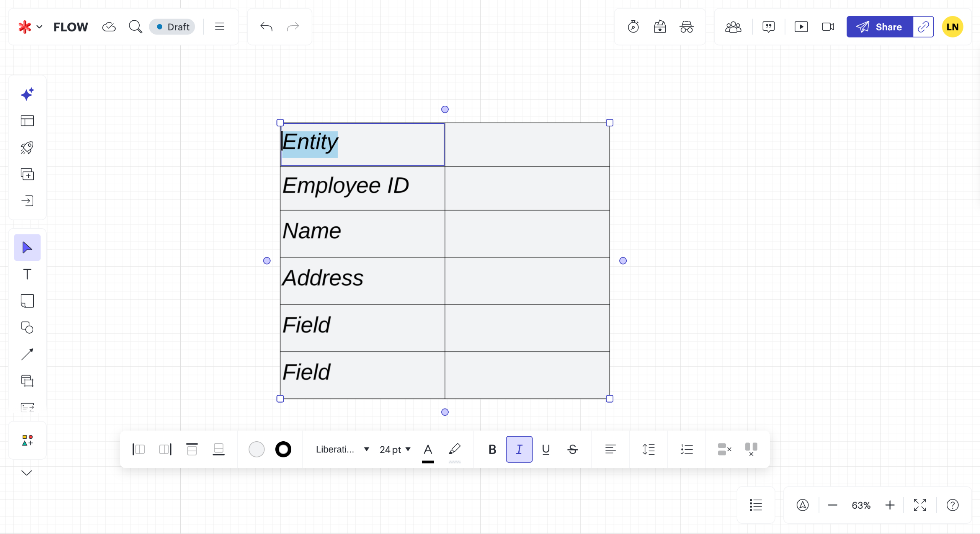Disable italic formatting

click(519, 449)
